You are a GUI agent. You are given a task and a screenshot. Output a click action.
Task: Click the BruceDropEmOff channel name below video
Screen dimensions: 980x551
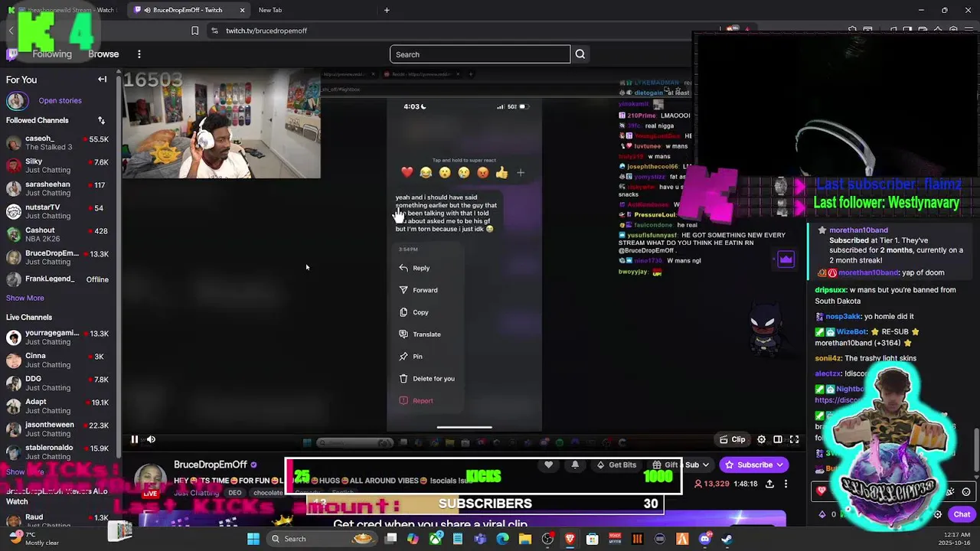[x=211, y=465]
